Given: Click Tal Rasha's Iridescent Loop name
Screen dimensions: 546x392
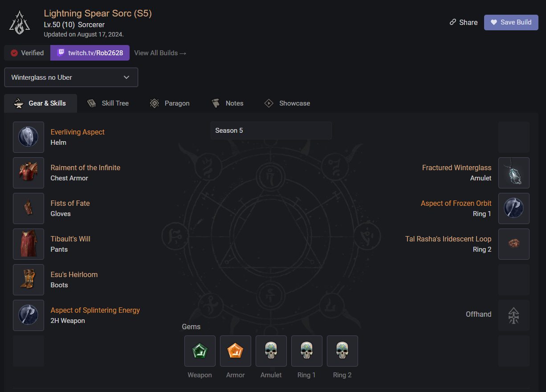Looking at the screenshot, I should 448,239.
